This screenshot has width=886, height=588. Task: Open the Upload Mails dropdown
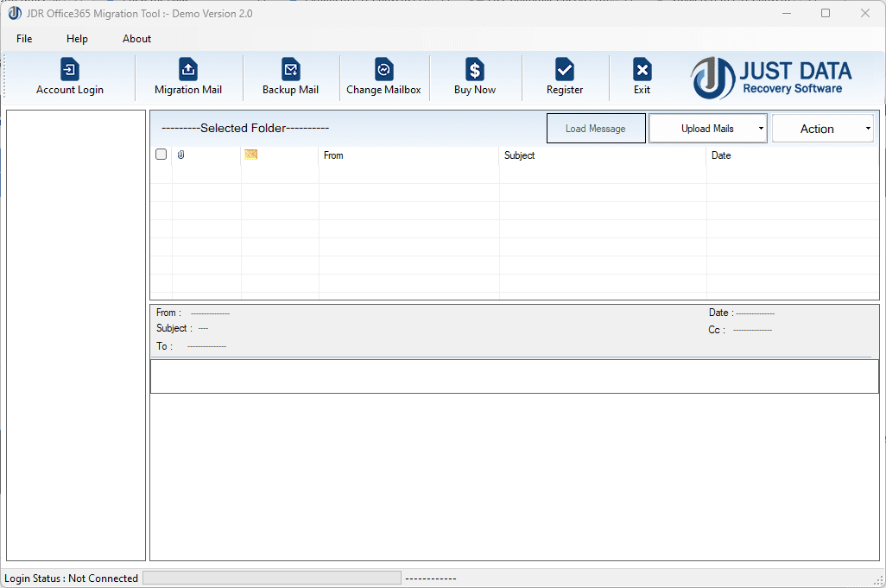[x=699, y=128]
